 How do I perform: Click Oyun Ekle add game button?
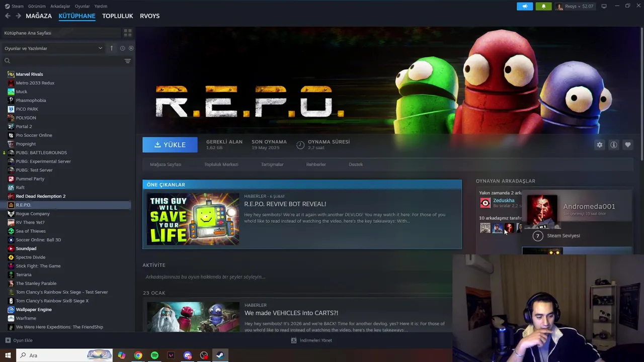point(19,340)
